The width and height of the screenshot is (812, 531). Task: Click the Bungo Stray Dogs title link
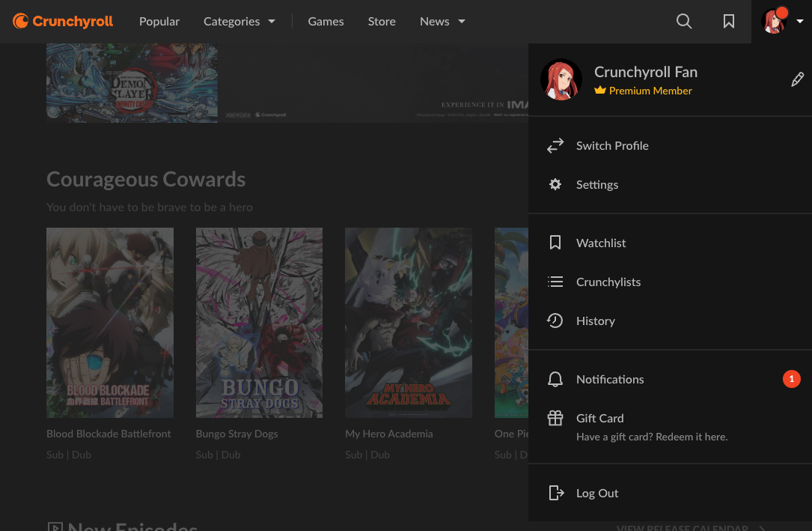point(236,434)
